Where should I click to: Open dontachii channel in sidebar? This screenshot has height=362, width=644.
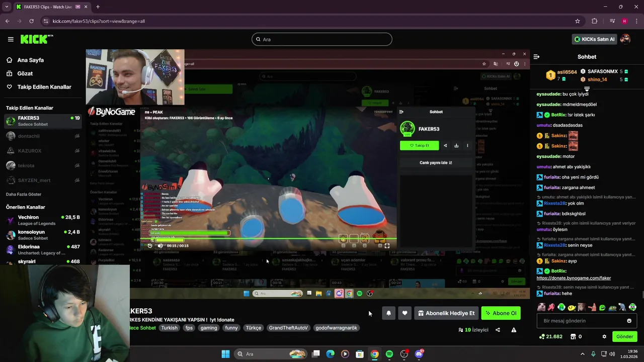(x=42, y=136)
